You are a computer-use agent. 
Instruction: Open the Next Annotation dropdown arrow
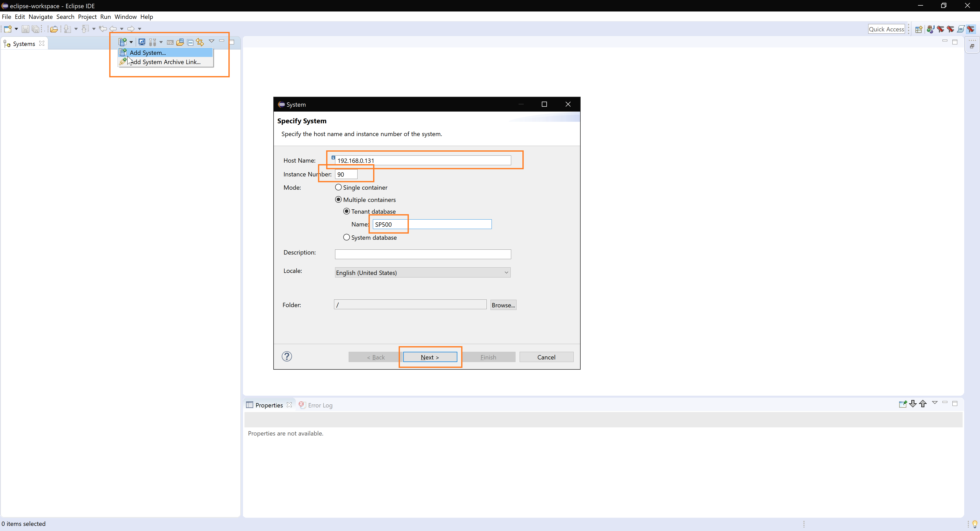coord(76,29)
